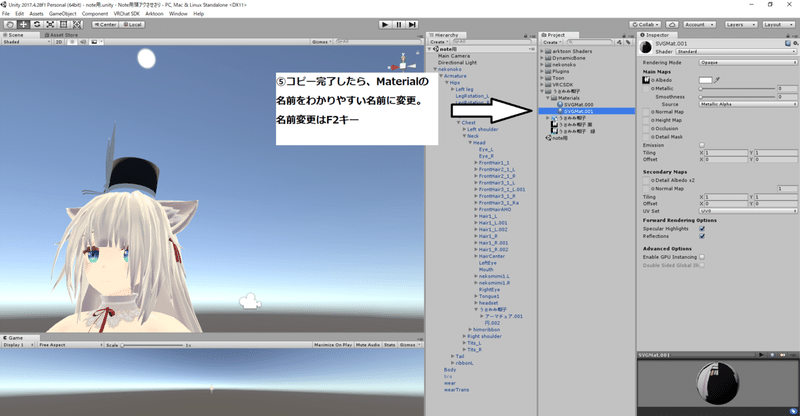Select the camera icon in Scene view

[250, 302]
